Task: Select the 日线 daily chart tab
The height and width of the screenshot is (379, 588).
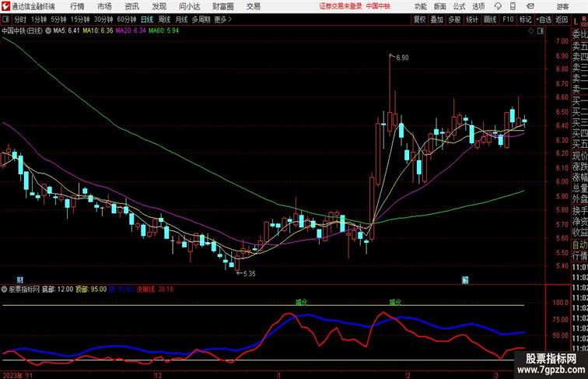Action: pos(147,19)
